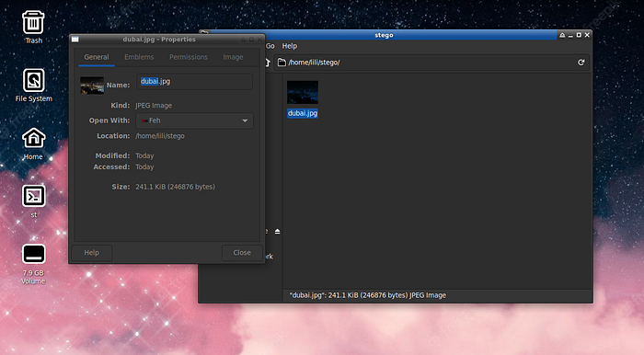Switch to the Emblems tab
This screenshot has width=644, height=355.
click(x=139, y=57)
